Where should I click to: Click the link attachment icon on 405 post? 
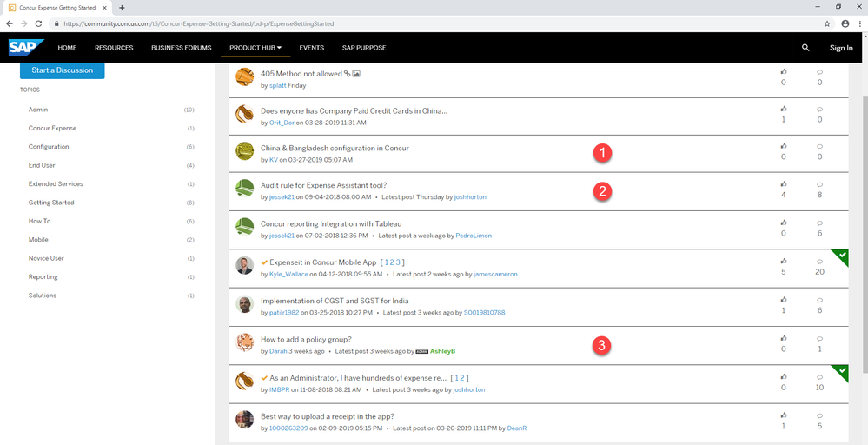(347, 73)
